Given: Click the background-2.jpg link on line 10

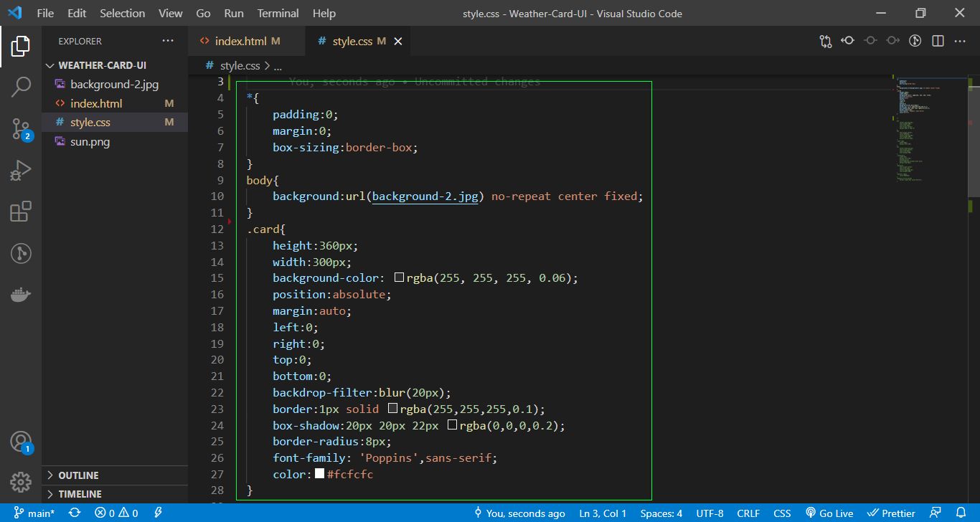Looking at the screenshot, I should [425, 196].
